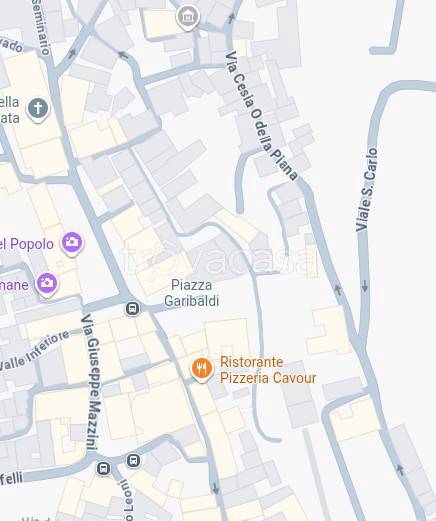Screen dimensions: 436x521
Task: Select the church cross marker icon
Action: (x=38, y=109)
